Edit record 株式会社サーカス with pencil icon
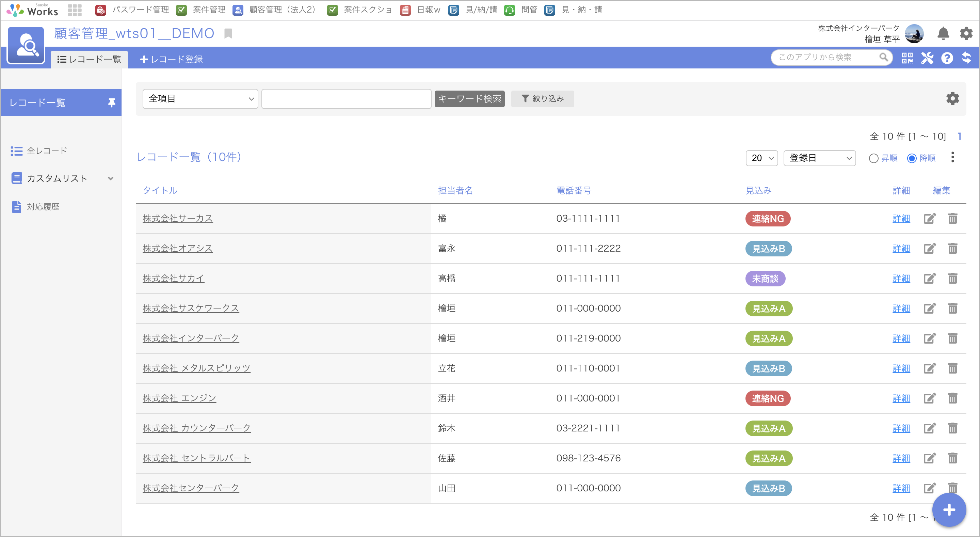This screenshot has width=980, height=537. (x=929, y=219)
